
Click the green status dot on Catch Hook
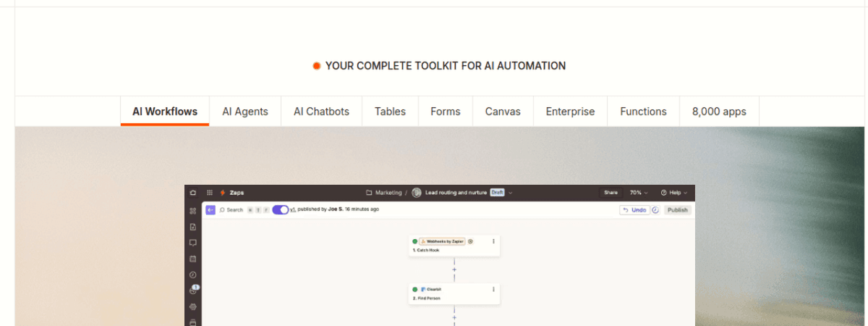click(x=415, y=241)
